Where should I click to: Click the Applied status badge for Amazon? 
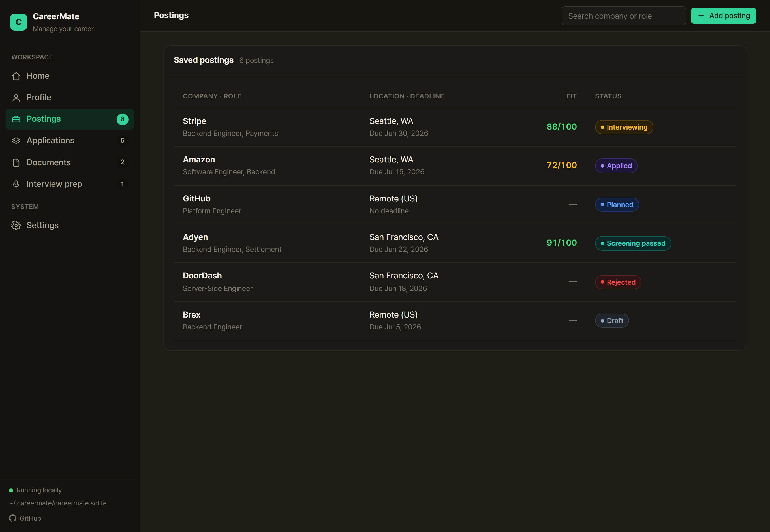coord(616,166)
